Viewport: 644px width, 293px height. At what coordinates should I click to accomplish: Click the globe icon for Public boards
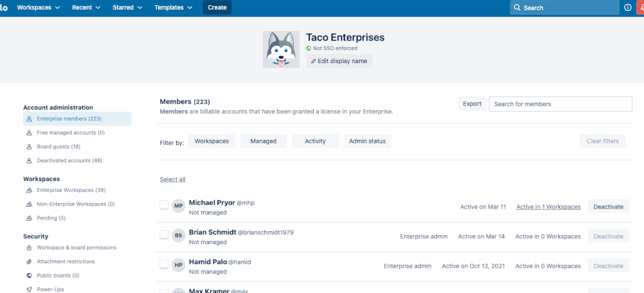click(29, 276)
